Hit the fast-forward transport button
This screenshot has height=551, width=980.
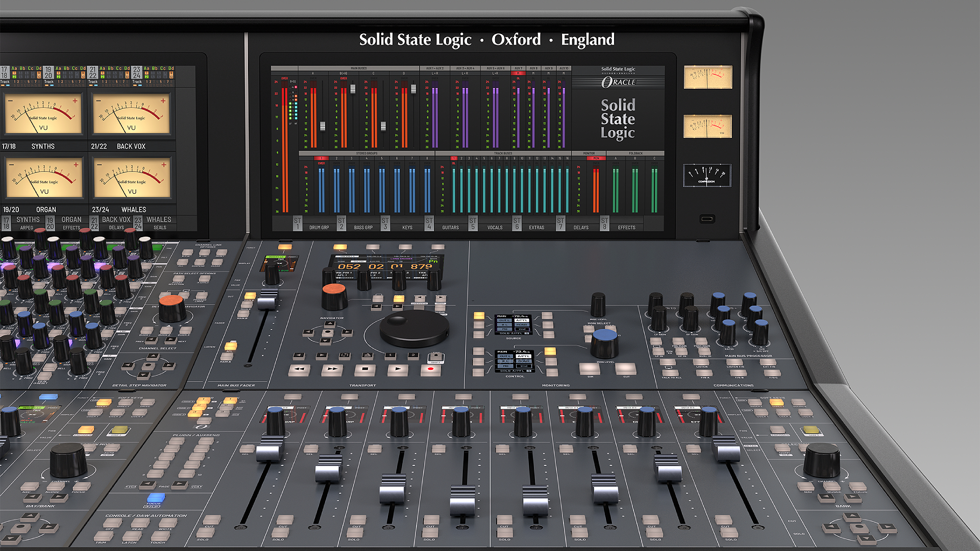[332, 369]
